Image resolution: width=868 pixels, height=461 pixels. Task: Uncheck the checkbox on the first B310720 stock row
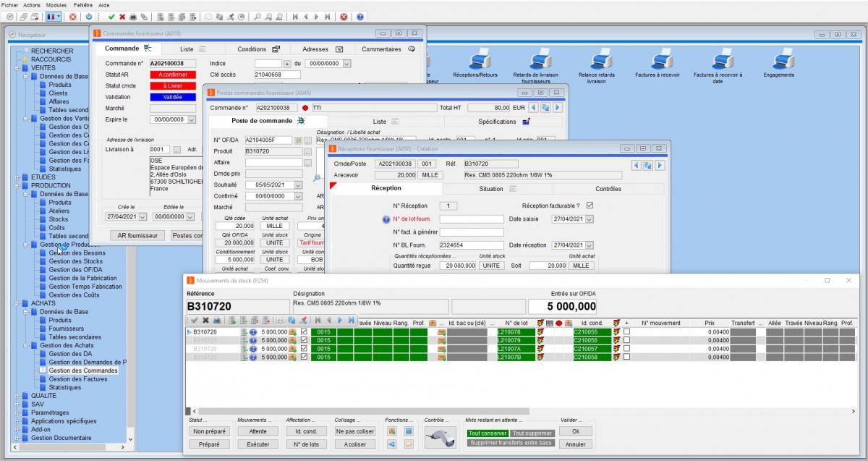[x=304, y=331]
